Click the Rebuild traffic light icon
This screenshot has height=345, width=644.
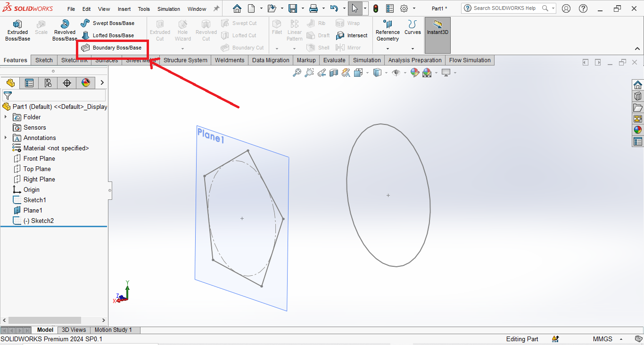(x=376, y=8)
